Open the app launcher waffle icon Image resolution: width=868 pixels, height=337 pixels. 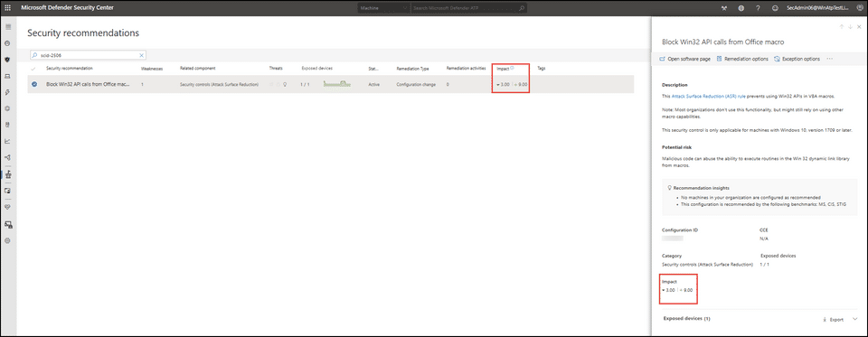tap(7, 8)
